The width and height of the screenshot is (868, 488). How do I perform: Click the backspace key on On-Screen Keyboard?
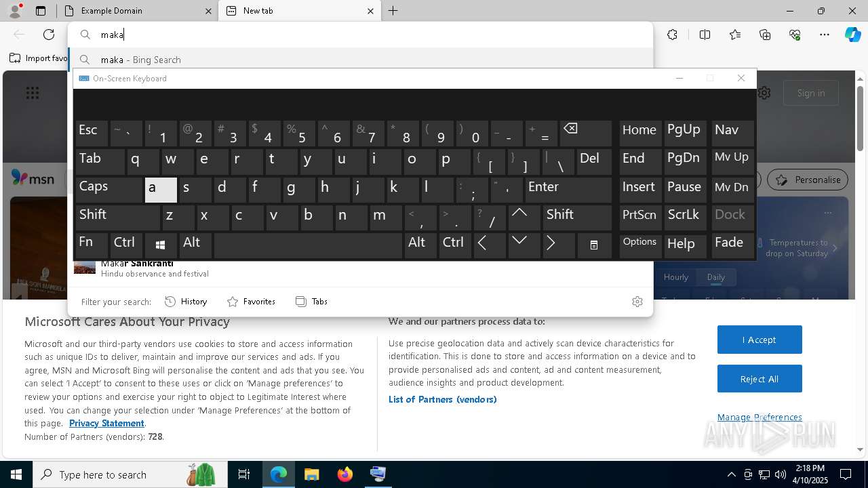[585, 134]
